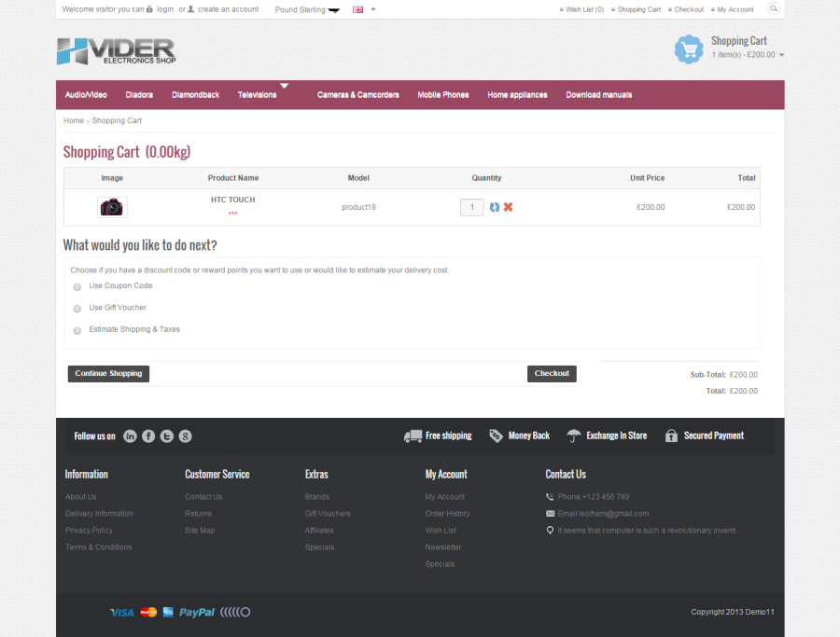The height and width of the screenshot is (637, 840).
Task: Open the Newsletter footer link
Action: click(x=443, y=547)
